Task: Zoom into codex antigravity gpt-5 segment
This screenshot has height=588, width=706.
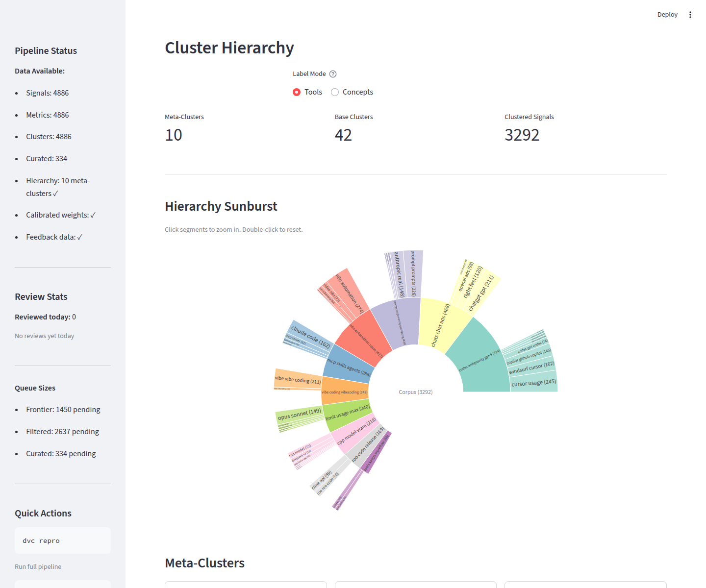Action: 479,360
